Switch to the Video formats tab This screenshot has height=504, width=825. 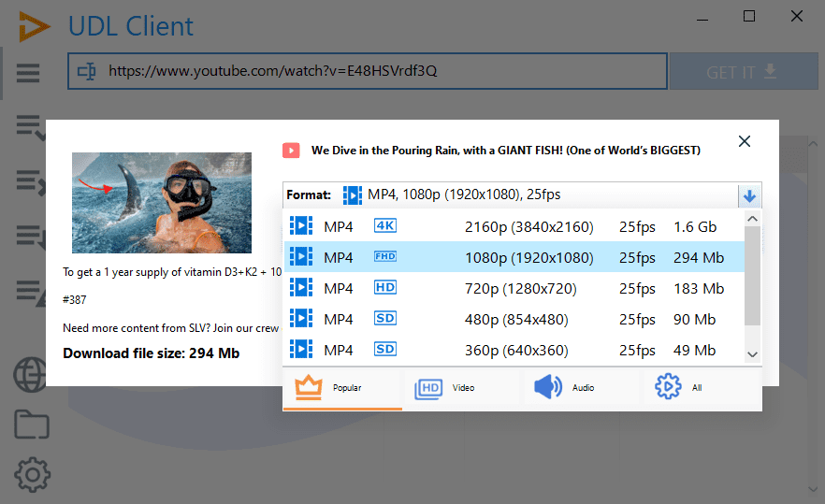coord(462,388)
